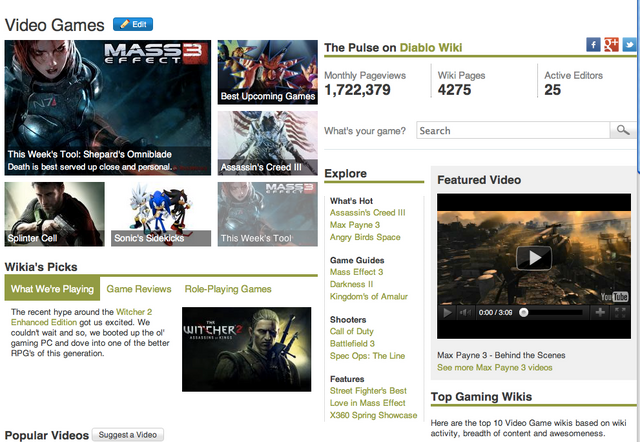Click the Active Editors count 25
This screenshot has width=640, height=442.
tap(552, 90)
